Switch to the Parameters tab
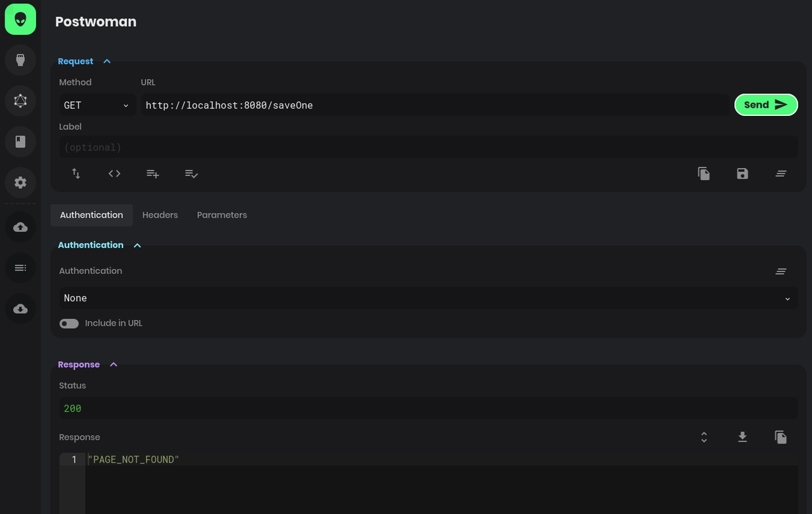This screenshot has height=514, width=812. pos(222,215)
